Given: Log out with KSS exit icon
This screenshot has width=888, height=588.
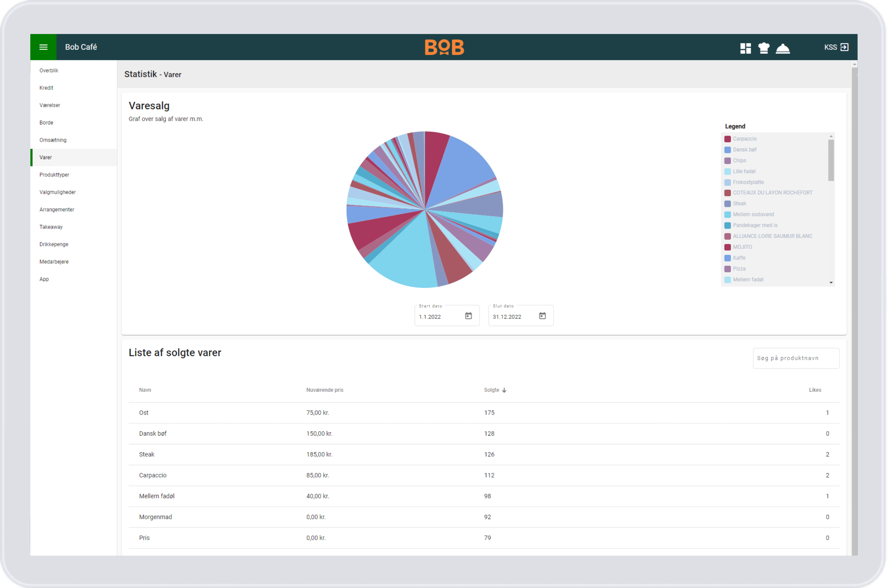Looking at the screenshot, I should coord(844,47).
